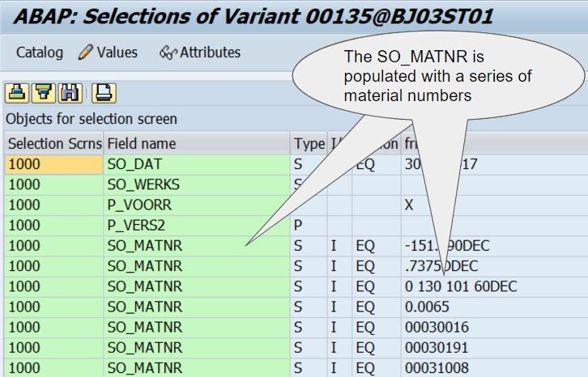The width and height of the screenshot is (588, 377).
Task: Click the Type column header
Action: pyautogui.click(x=309, y=143)
